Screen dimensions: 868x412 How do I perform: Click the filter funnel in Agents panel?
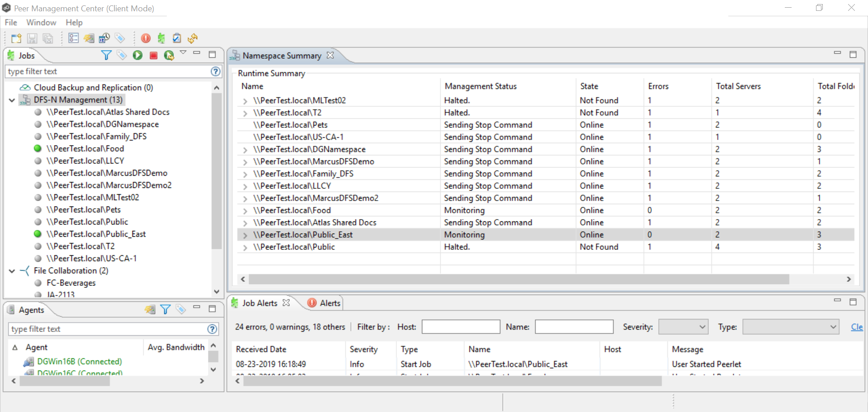pos(165,309)
